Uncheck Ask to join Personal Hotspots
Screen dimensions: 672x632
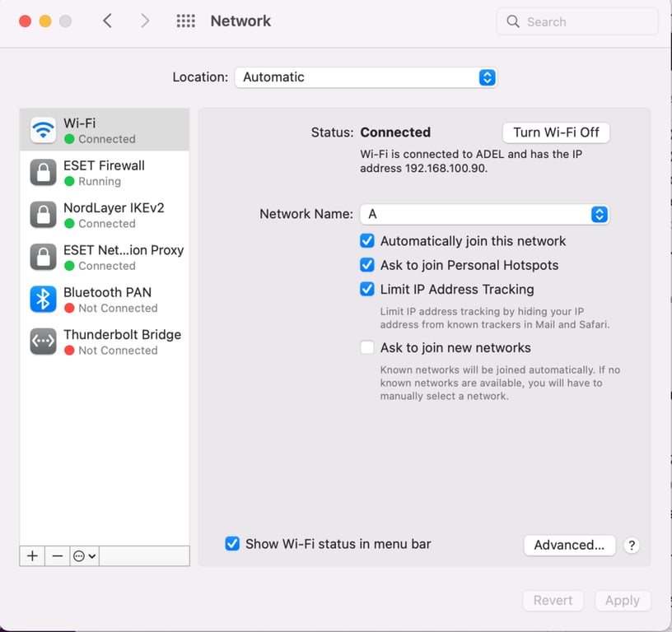[x=366, y=265]
